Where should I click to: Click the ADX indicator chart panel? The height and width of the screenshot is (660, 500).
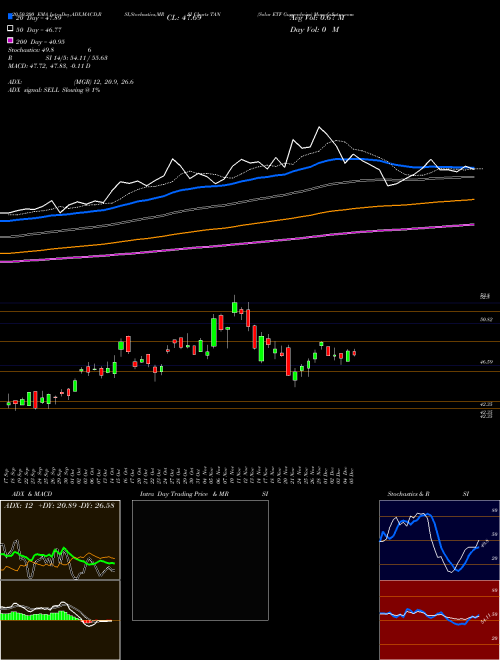pyautogui.click(x=60, y=540)
